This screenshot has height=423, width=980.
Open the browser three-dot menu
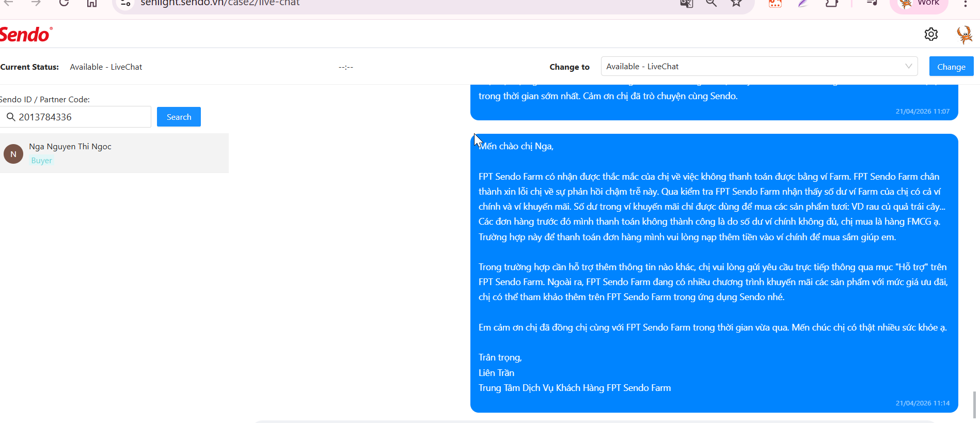[965, 4]
